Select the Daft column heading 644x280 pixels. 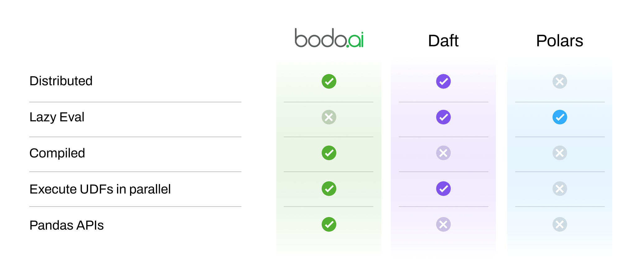(443, 41)
